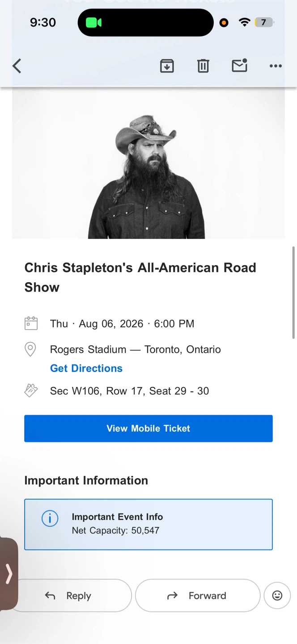297x644 pixels.
Task: Mark the email as unread
Action: pyautogui.click(x=240, y=66)
